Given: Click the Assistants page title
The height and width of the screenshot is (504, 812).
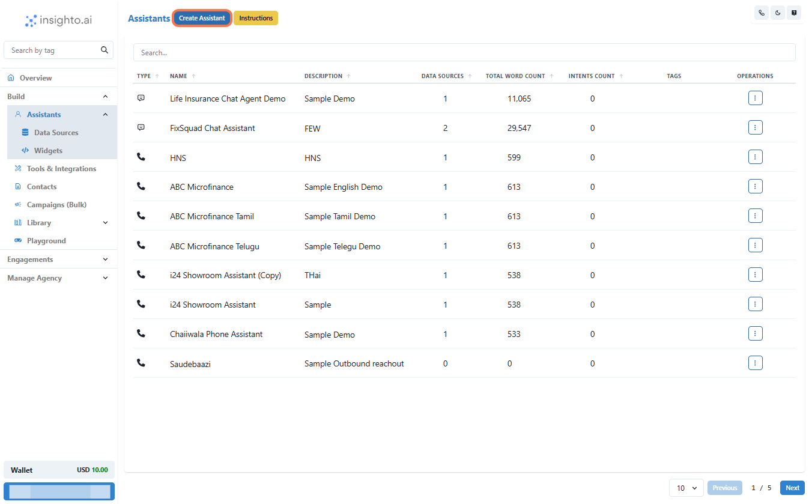Looking at the screenshot, I should [x=149, y=19].
